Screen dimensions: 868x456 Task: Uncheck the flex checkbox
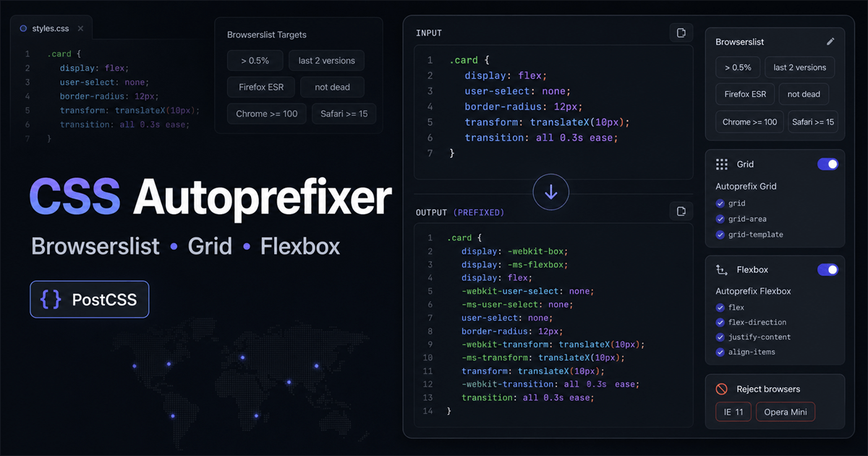tap(720, 308)
